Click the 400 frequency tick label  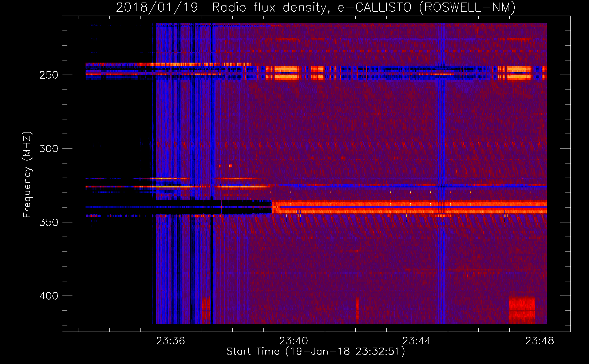point(49,296)
